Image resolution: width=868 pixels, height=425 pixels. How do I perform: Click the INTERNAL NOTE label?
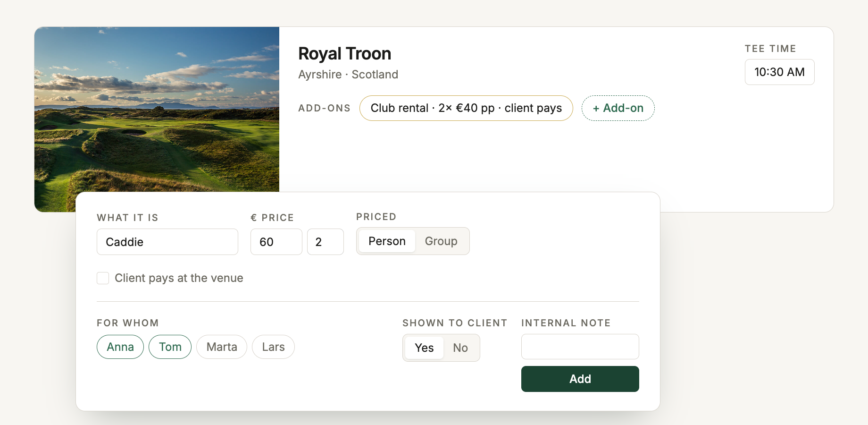566,323
